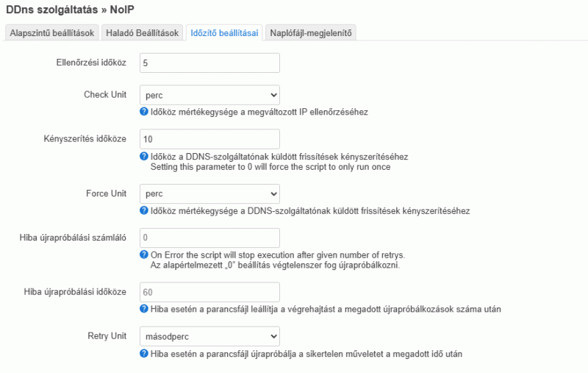Click the Check Unit label
Viewport: 588px width, 373px height.
105,95
